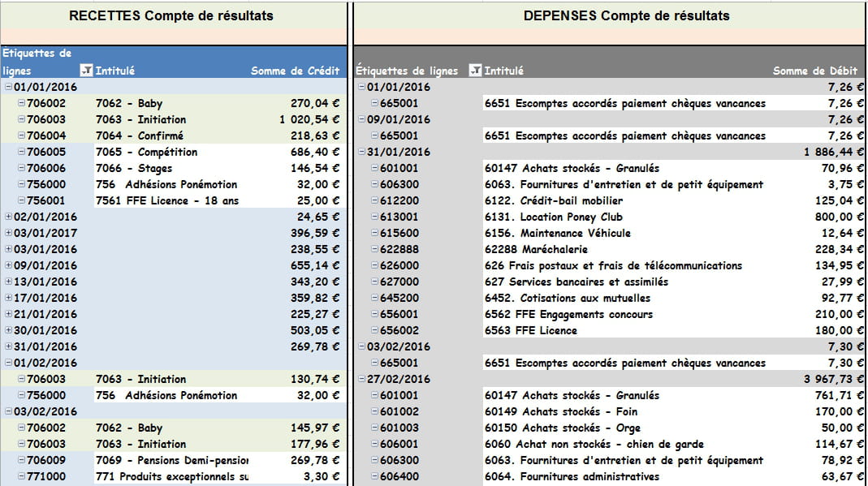Collapse account row 656002
Screen dimensions: 868x486
coord(374,330)
